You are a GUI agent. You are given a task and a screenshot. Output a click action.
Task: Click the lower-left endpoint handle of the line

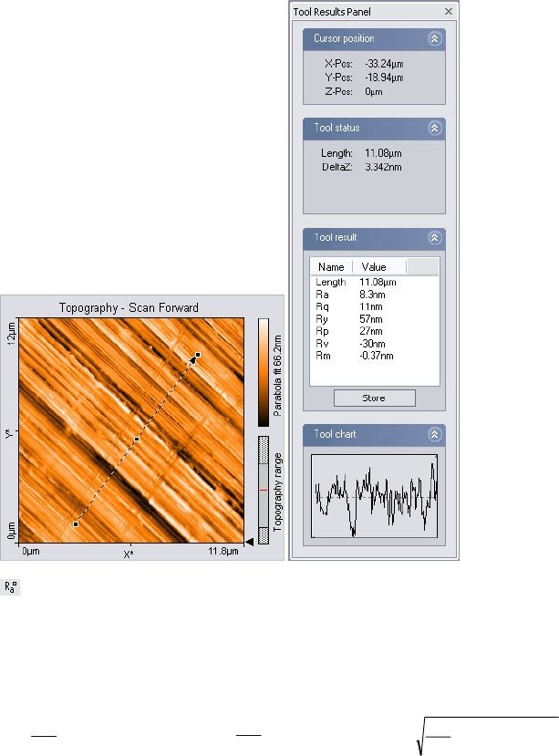(76, 524)
